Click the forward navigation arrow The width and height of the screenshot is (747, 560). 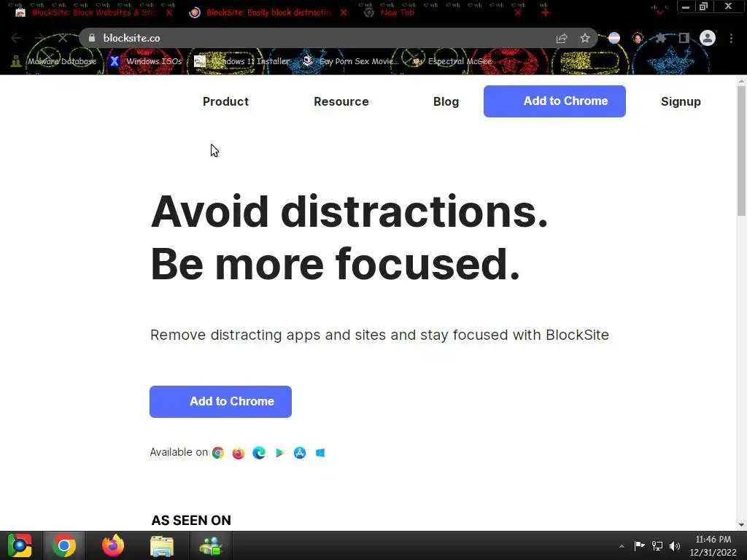point(39,38)
